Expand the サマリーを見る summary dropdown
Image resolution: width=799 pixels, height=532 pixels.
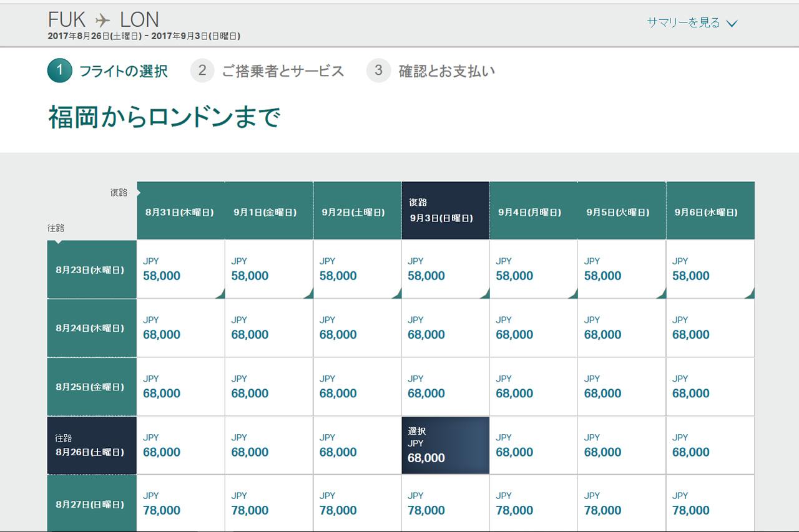click(x=692, y=22)
